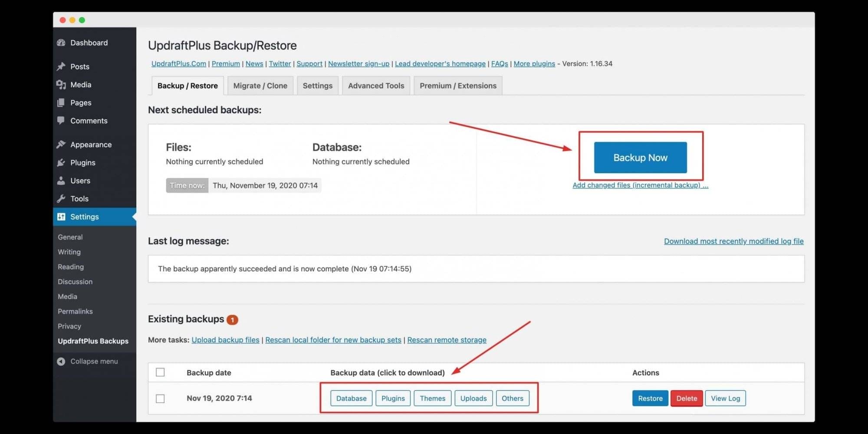Click the Media library icon
The image size is (868, 434).
point(61,85)
